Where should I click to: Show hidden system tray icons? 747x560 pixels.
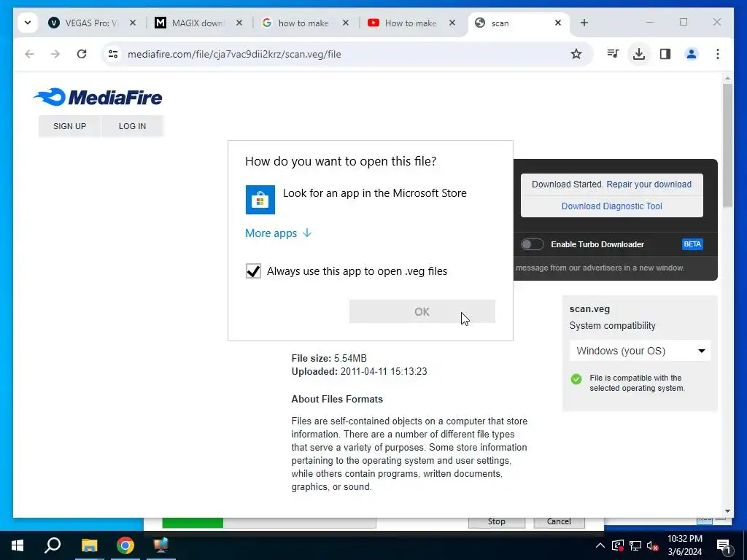tap(600, 545)
